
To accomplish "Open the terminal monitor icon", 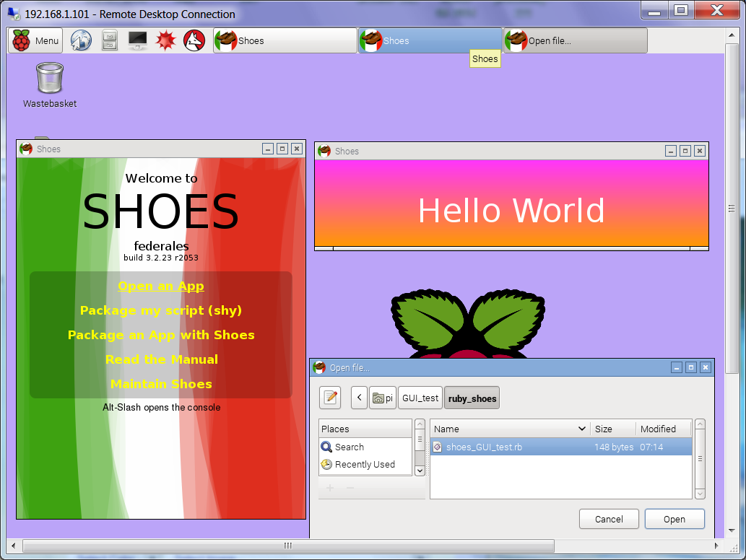I will click(138, 41).
